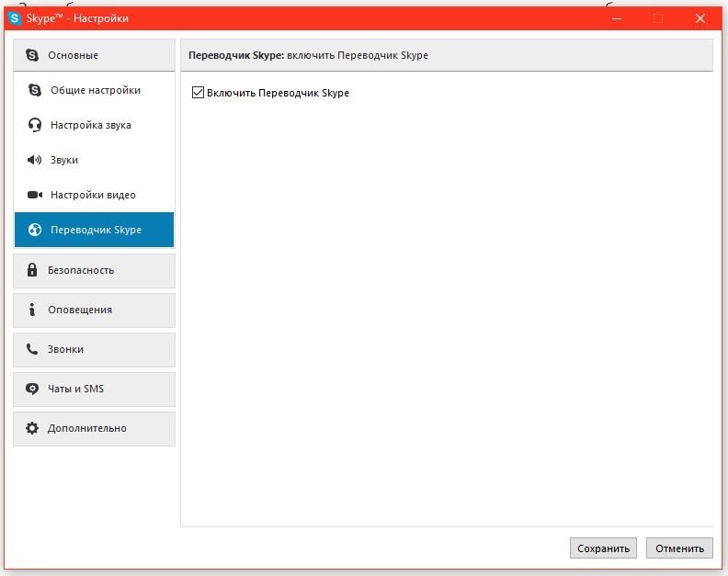Expand the Дополнительно section
The image size is (728, 576).
95,428
